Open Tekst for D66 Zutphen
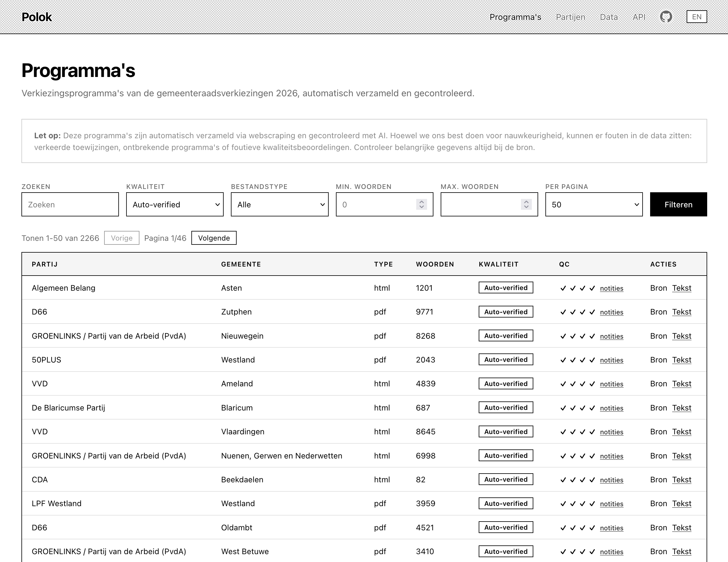This screenshot has width=728, height=562. click(x=682, y=312)
